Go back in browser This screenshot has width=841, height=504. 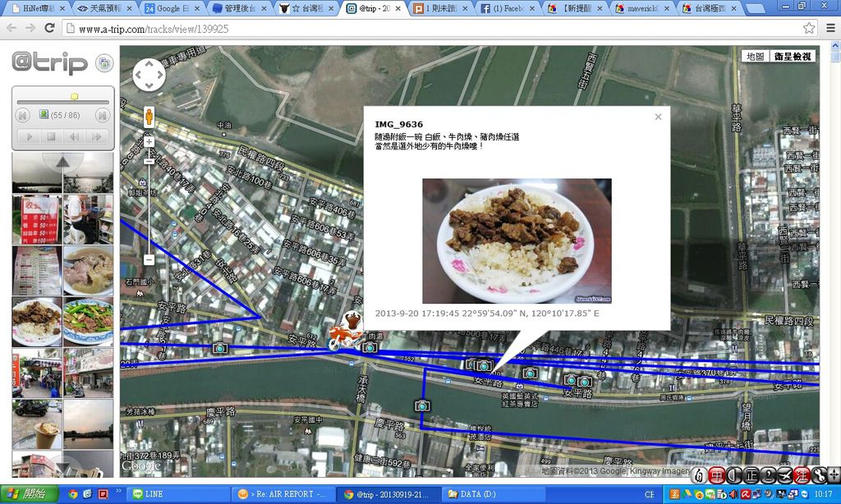11,28
